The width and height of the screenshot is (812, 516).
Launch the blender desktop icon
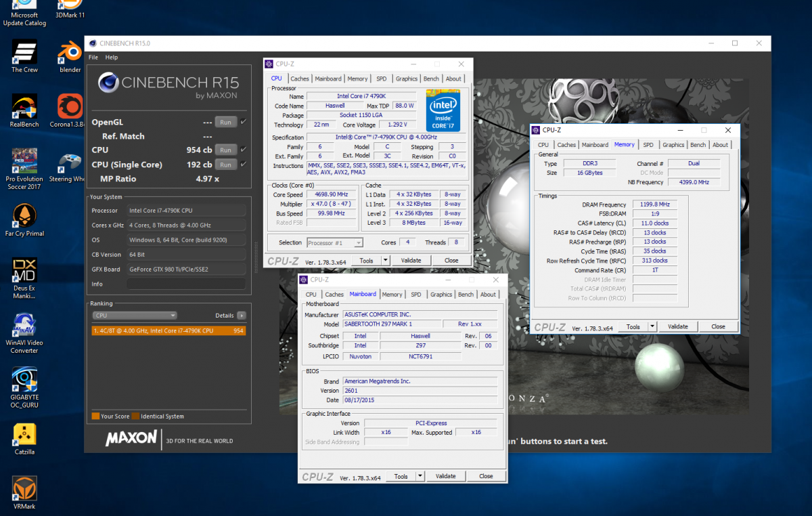(x=70, y=56)
